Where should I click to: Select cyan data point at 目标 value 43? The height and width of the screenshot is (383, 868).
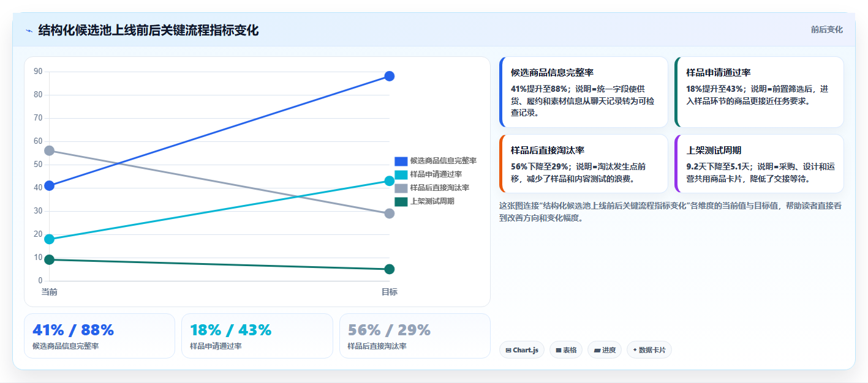pos(390,180)
